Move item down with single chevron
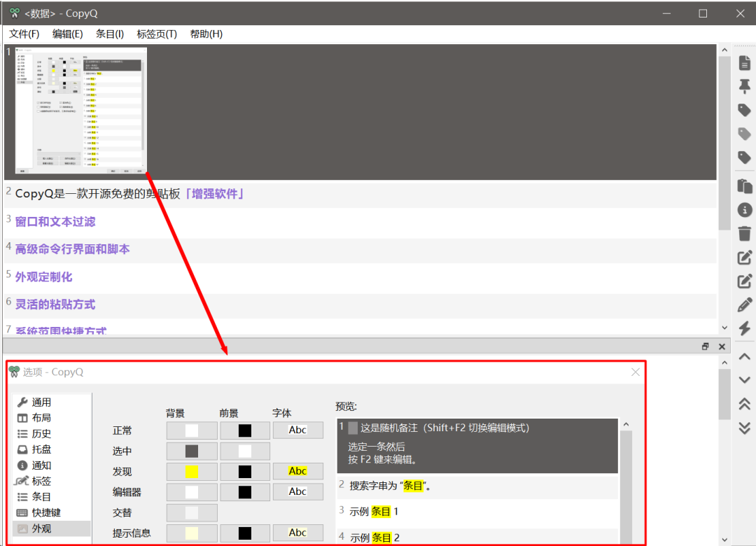 (744, 380)
